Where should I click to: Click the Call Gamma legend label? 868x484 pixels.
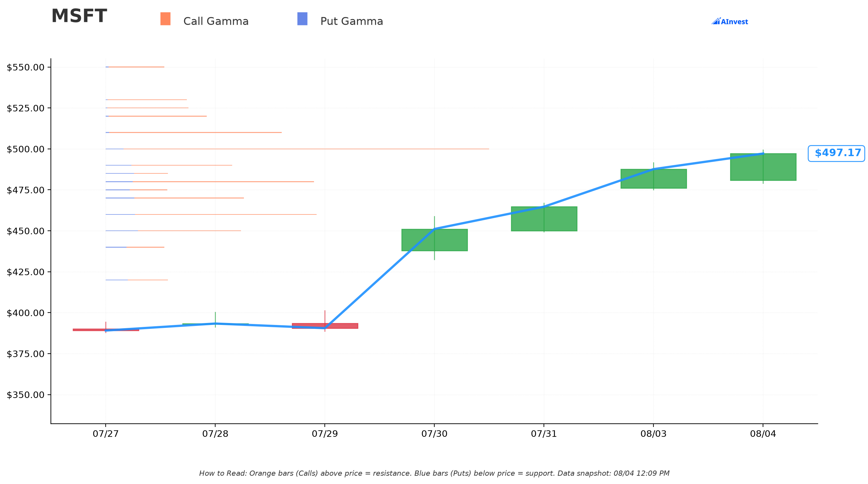pos(216,21)
